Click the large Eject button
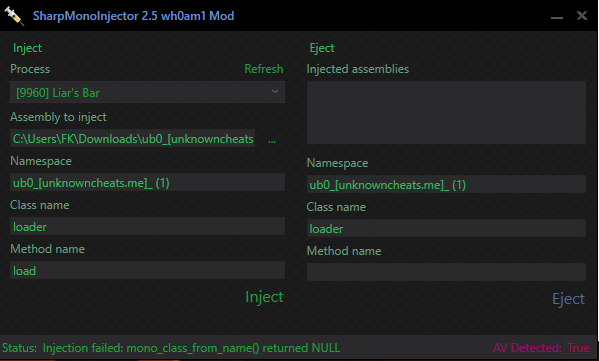This screenshot has width=599, height=361. tap(568, 299)
